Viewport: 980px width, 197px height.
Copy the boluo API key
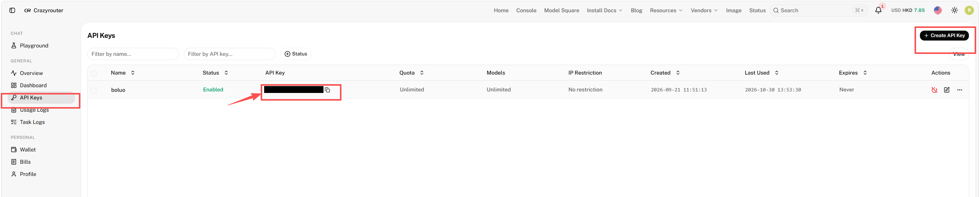point(327,90)
